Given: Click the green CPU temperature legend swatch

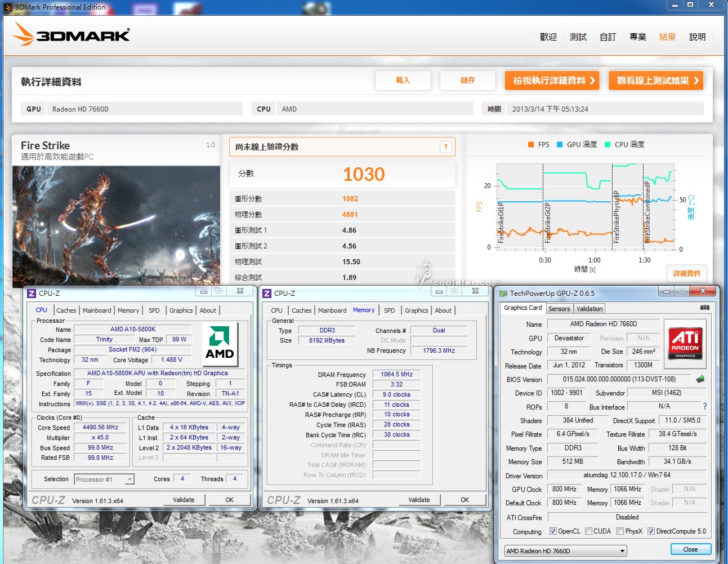Looking at the screenshot, I should (x=608, y=145).
